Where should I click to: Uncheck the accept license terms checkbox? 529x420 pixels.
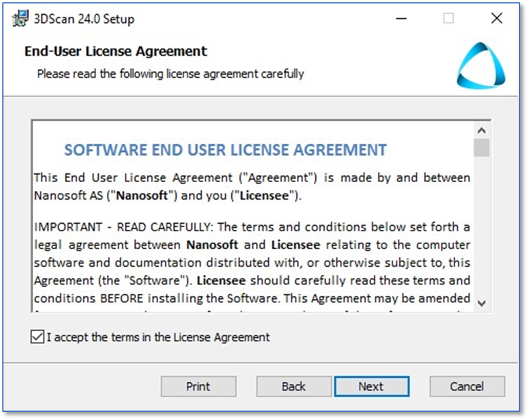[x=37, y=337]
